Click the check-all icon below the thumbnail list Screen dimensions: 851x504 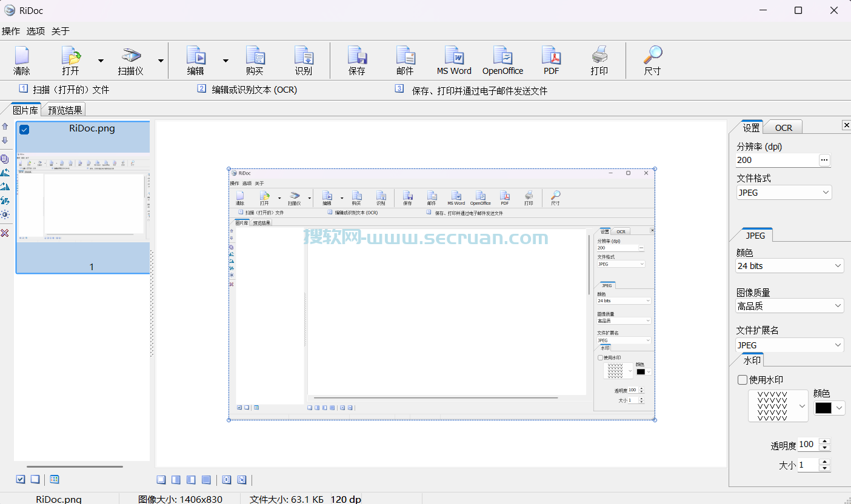coord(21,479)
